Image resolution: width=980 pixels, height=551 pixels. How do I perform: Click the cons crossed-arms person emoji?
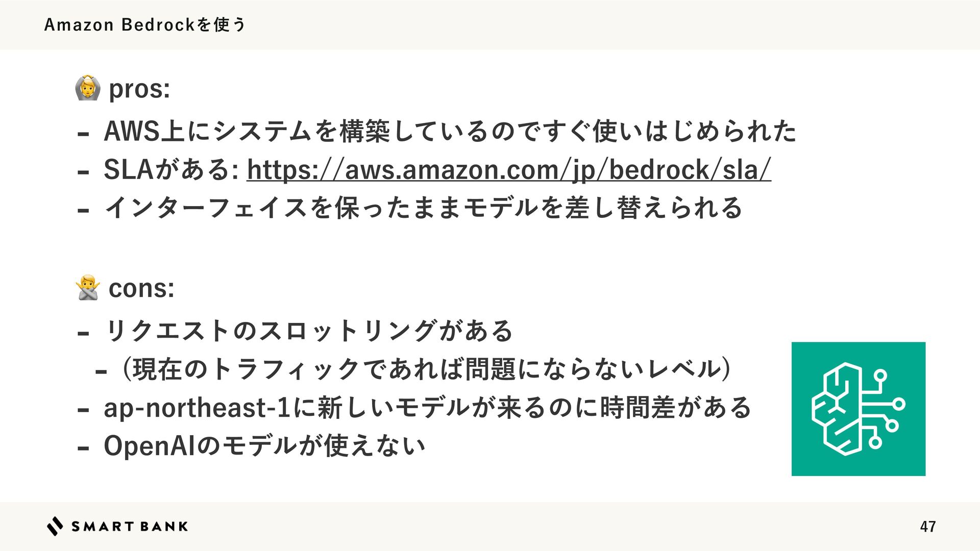(x=87, y=288)
